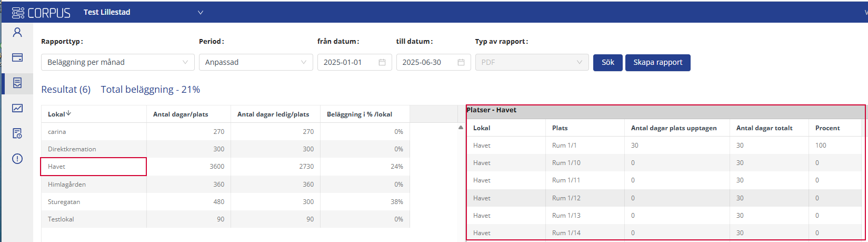Click the Skapa rapport button
The width and height of the screenshot is (868, 242).
[x=658, y=62]
